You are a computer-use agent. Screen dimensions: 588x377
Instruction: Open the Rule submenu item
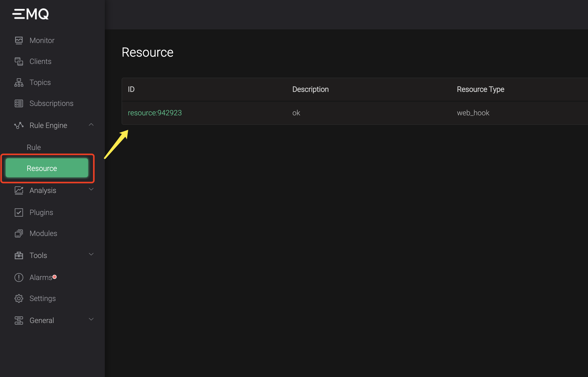point(34,147)
